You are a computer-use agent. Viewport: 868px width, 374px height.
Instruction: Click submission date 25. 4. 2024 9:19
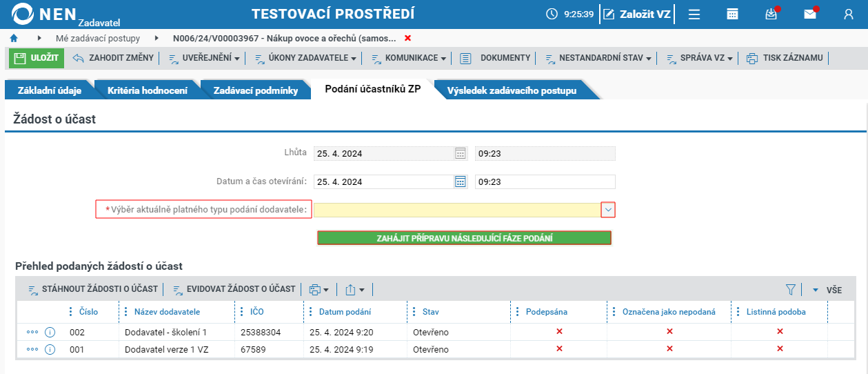pos(341,349)
